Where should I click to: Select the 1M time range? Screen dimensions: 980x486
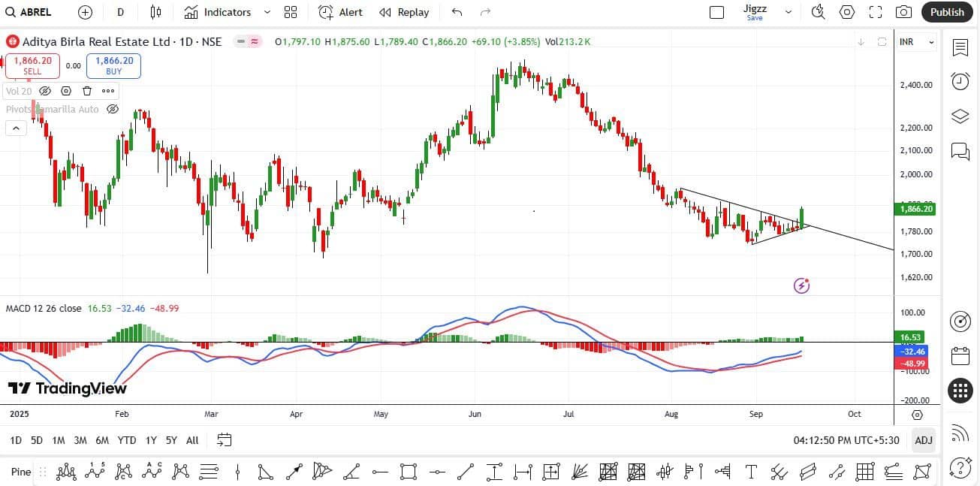[58, 440]
